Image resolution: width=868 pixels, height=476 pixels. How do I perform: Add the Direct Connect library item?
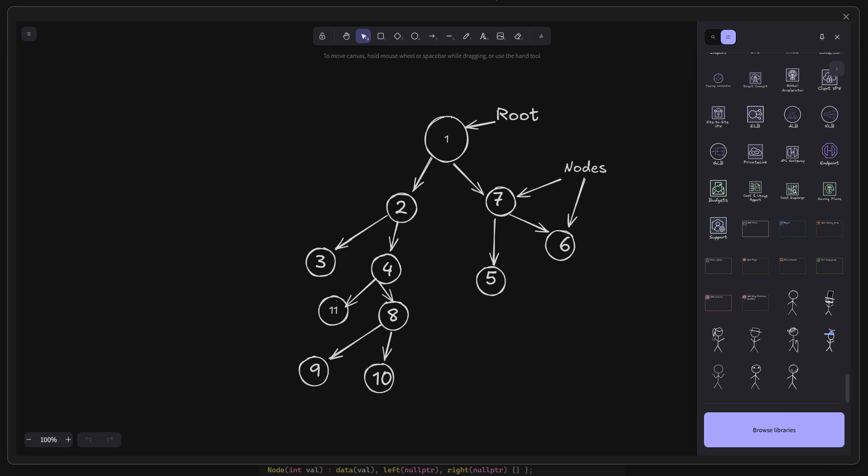755,80
